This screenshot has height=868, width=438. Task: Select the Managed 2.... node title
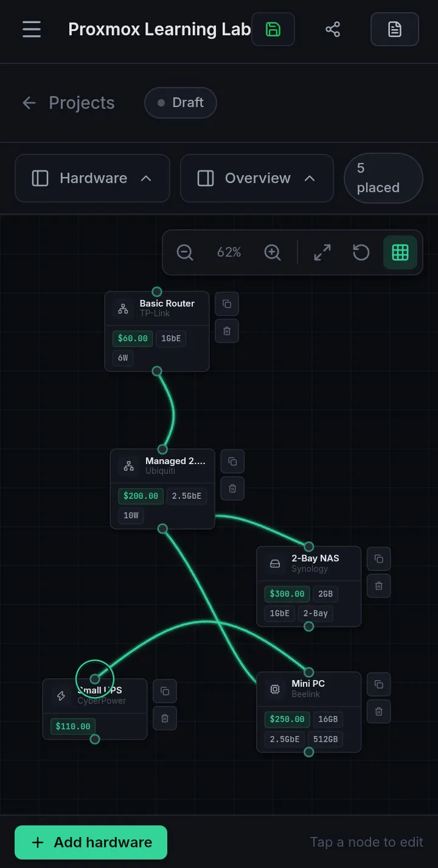pyautogui.click(x=175, y=461)
